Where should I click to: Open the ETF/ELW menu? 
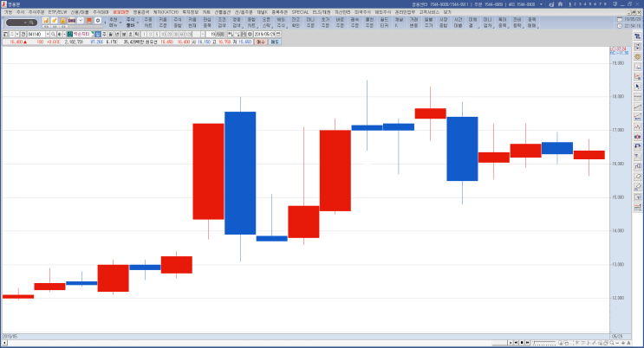(x=57, y=12)
